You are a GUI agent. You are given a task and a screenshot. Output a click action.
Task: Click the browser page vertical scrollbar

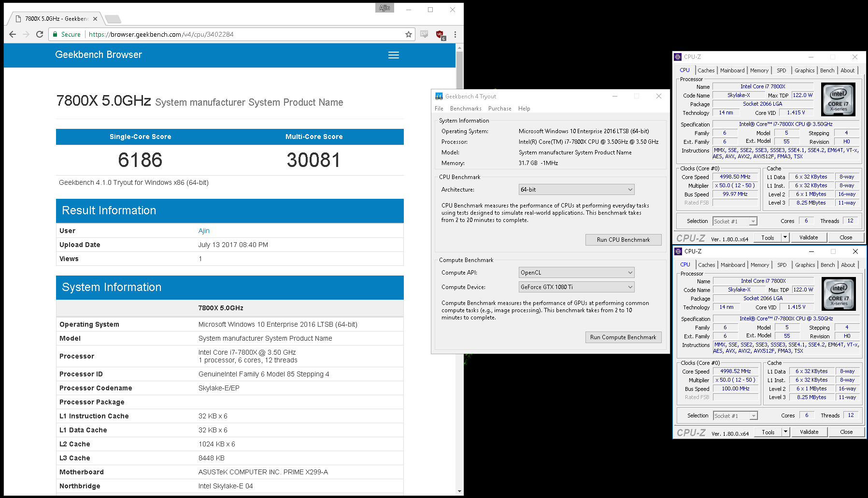459,70
